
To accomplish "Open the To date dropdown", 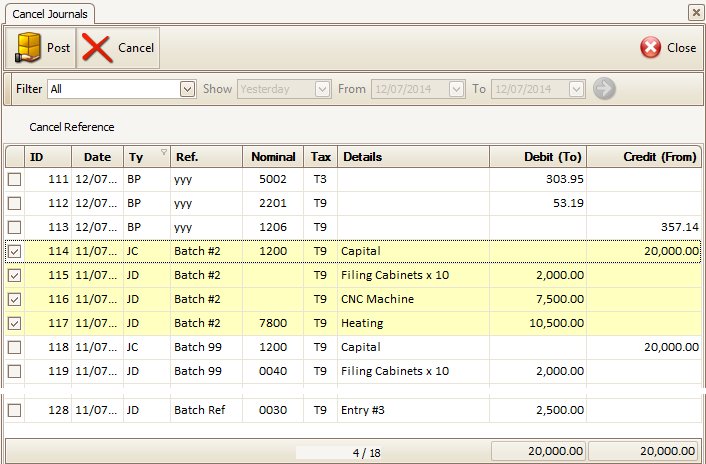I will (x=576, y=89).
